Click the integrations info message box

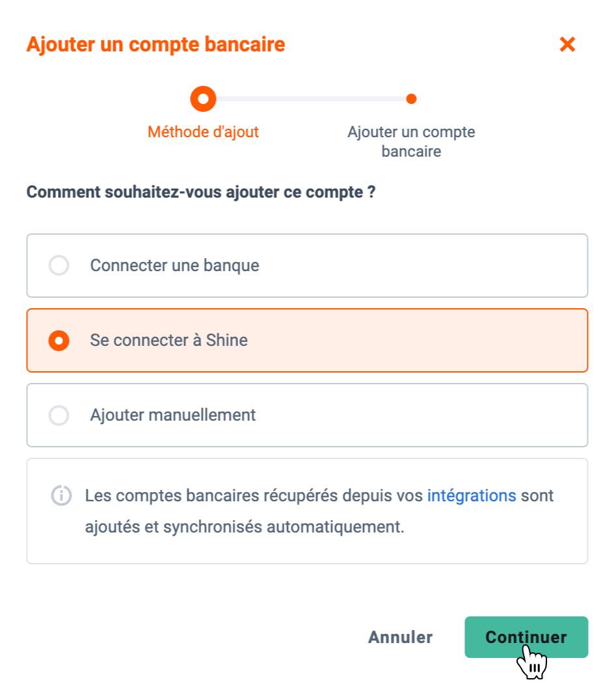point(307,511)
